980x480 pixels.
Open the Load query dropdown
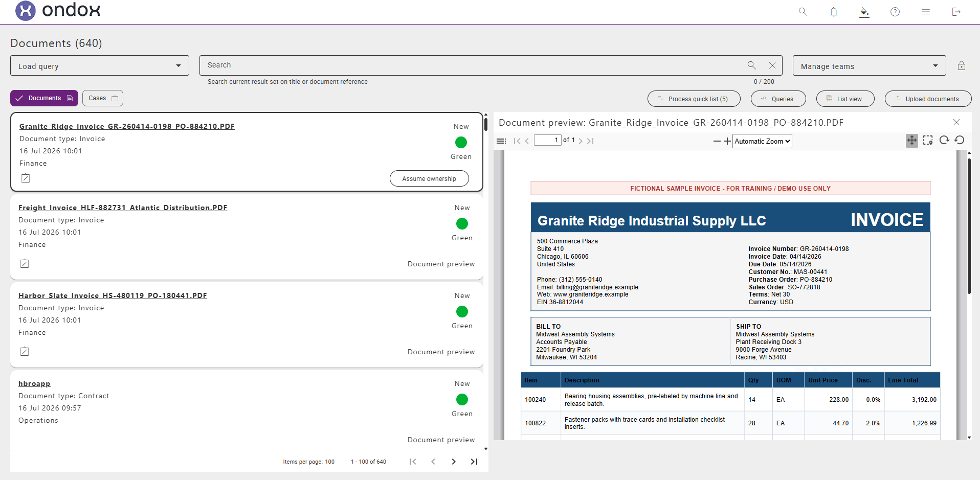click(x=100, y=65)
